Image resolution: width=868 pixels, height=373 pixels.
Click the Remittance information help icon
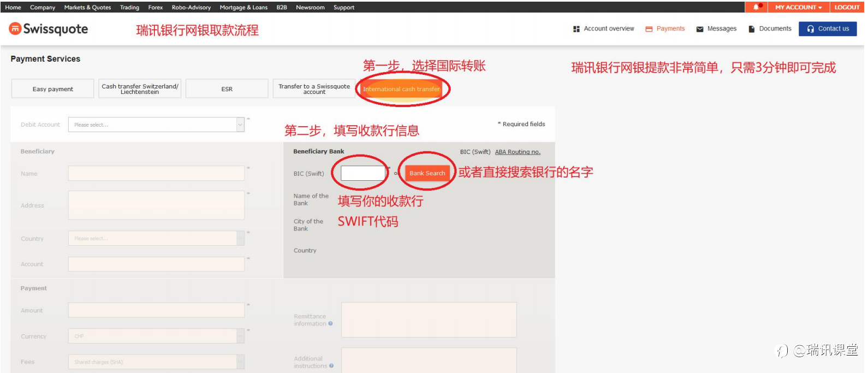click(330, 324)
